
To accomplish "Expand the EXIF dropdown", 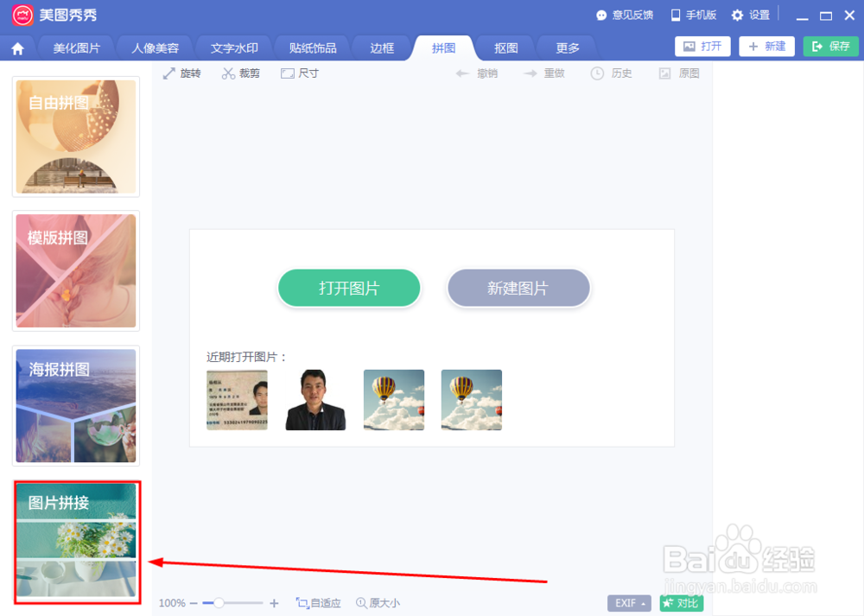I will coord(629,603).
